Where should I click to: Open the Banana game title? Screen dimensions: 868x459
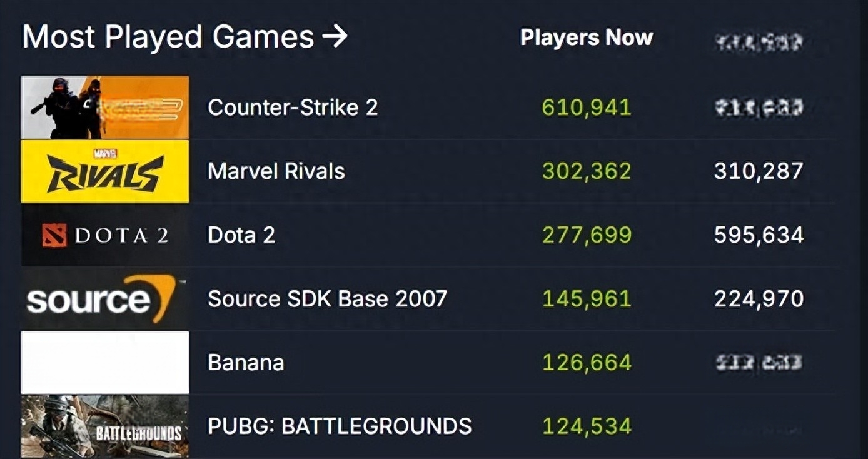(246, 363)
